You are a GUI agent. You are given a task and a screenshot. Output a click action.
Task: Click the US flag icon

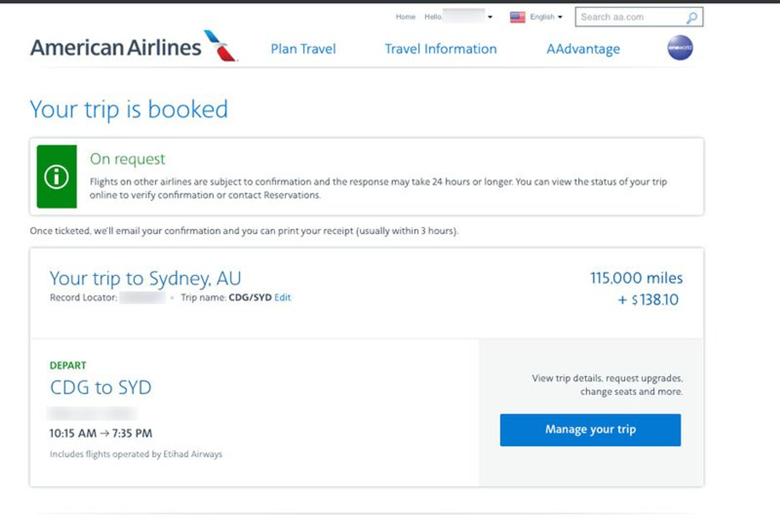click(x=517, y=17)
